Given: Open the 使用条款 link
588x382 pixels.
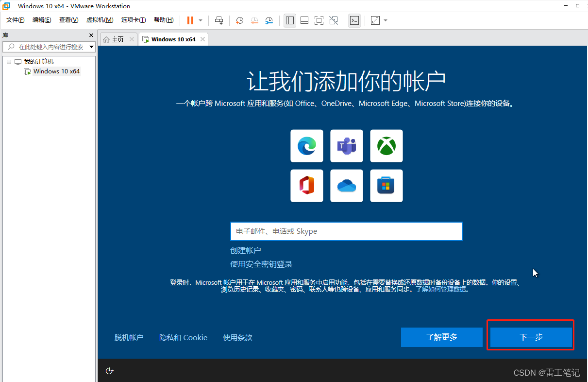Looking at the screenshot, I should [x=237, y=337].
